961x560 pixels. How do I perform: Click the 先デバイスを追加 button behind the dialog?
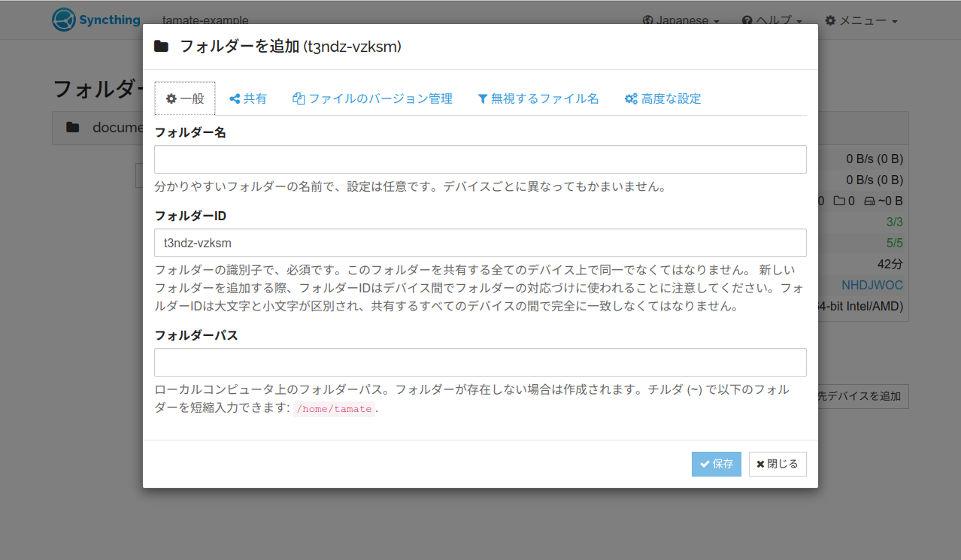pyautogui.click(x=862, y=396)
